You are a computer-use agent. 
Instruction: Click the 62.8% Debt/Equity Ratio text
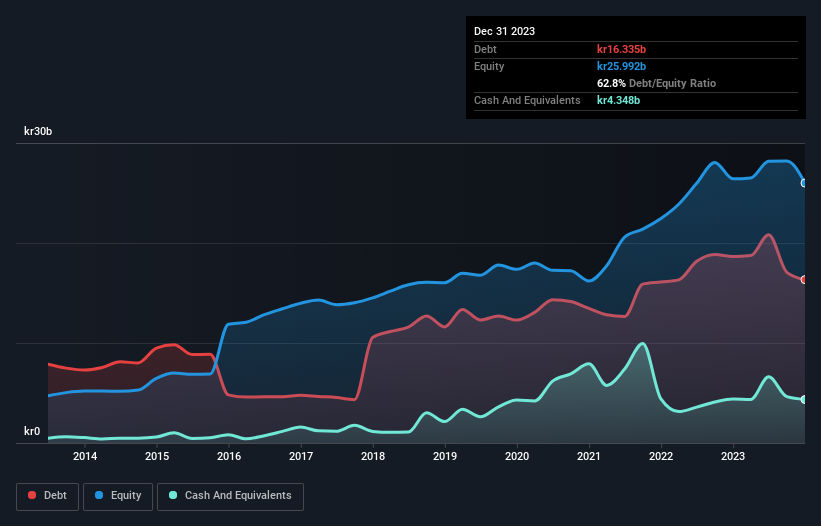[x=657, y=83]
